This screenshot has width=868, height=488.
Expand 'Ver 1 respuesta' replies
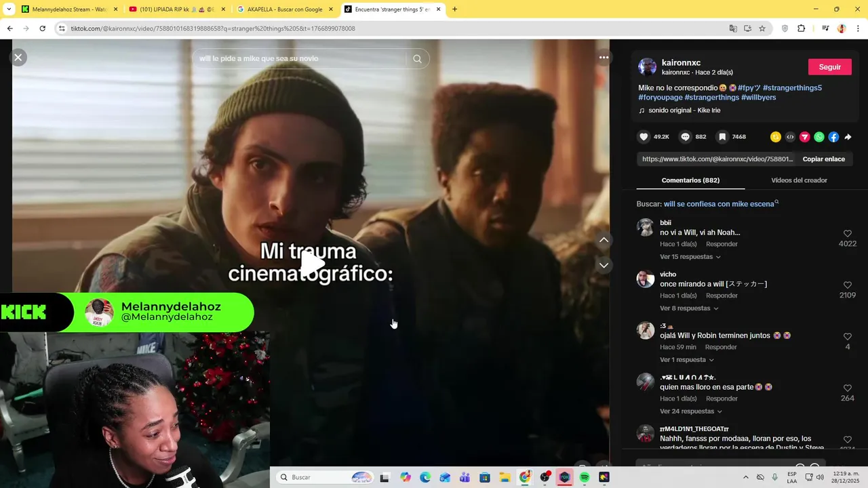(x=686, y=360)
